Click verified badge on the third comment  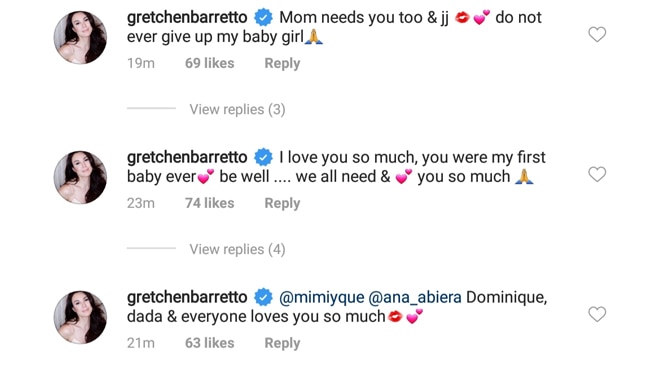[x=263, y=297]
